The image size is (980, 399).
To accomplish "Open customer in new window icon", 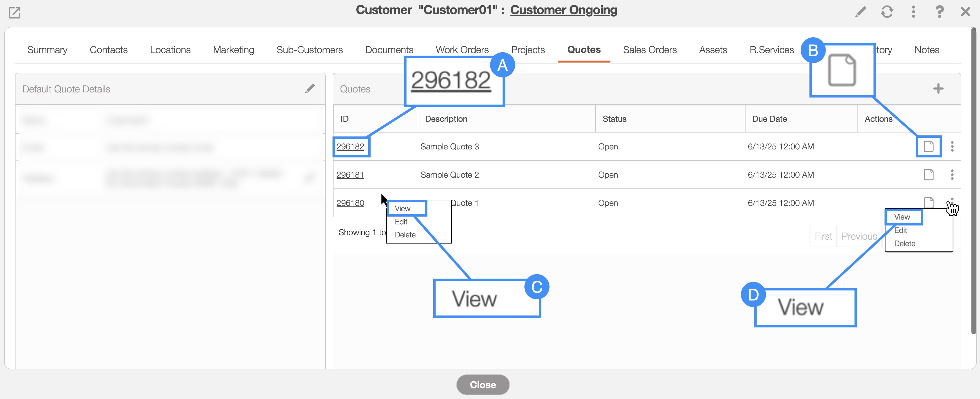I will tap(14, 12).
